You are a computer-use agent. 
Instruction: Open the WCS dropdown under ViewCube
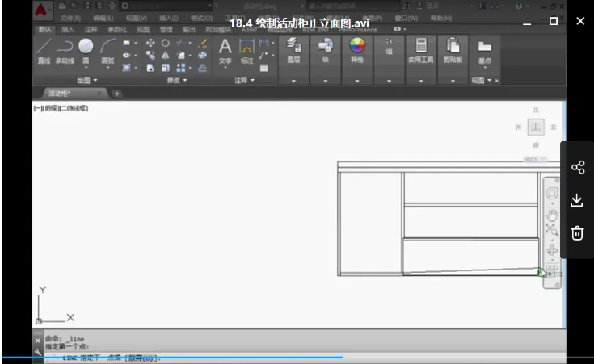[x=535, y=159]
